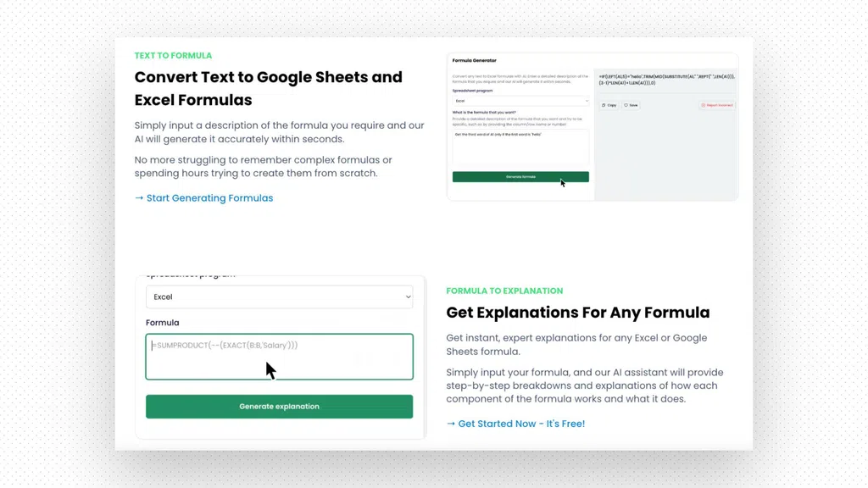Click the formula description textarea in the preview
Viewport: 868px width, 488px height.
point(520,147)
